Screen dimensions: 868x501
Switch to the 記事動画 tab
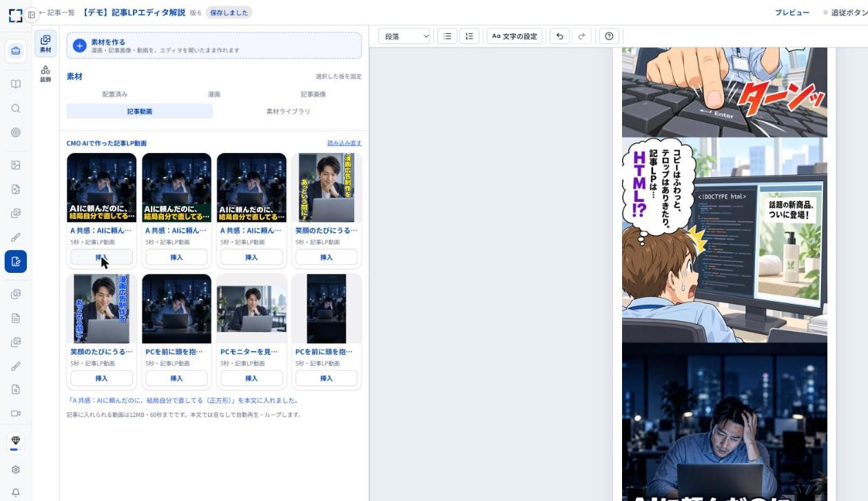[x=140, y=111]
